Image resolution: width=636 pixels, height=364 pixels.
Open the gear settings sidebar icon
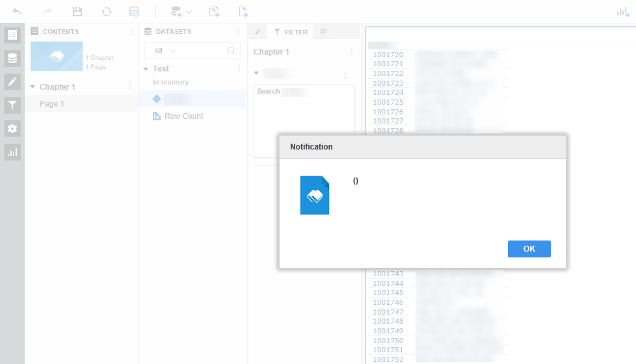click(x=12, y=129)
